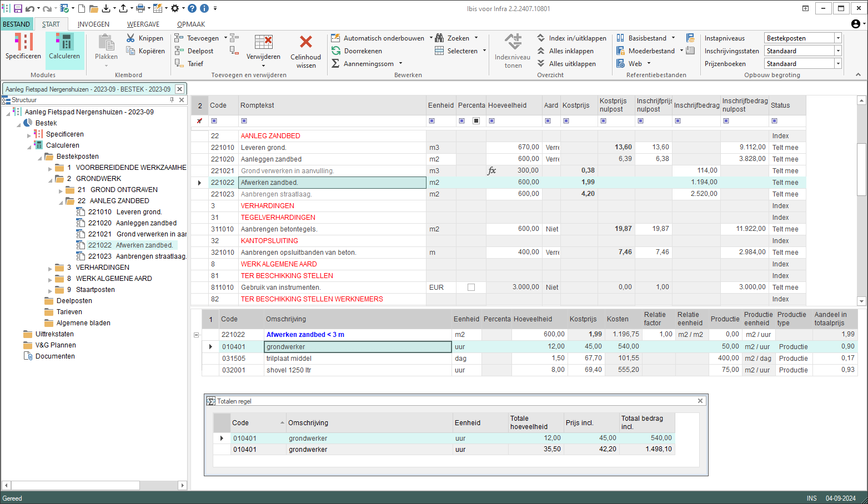Pin the Structuur panel

172,100
